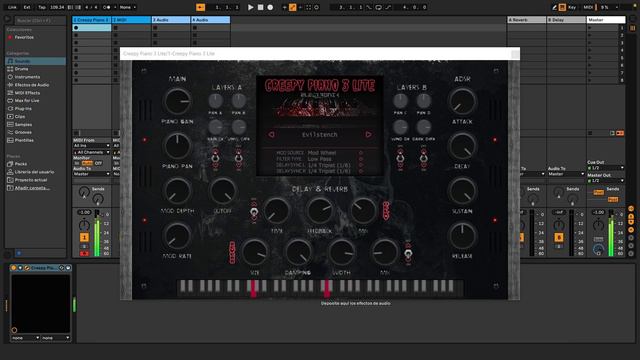Screen dimensions: 640x360
Task: Select the Master track header
Action: (606, 20)
